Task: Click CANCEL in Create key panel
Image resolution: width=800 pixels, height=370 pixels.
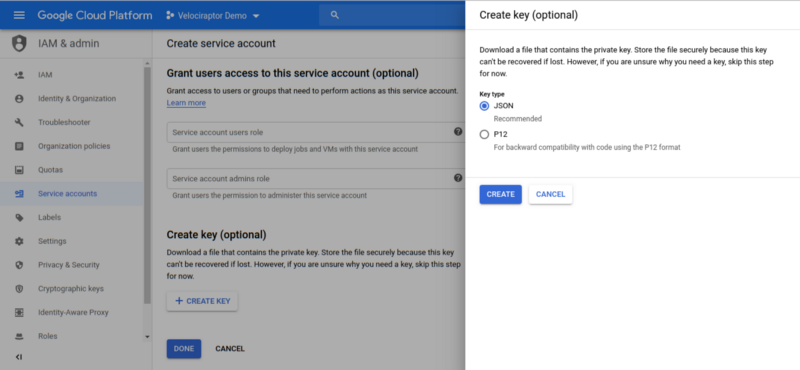Action: [x=551, y=194]
